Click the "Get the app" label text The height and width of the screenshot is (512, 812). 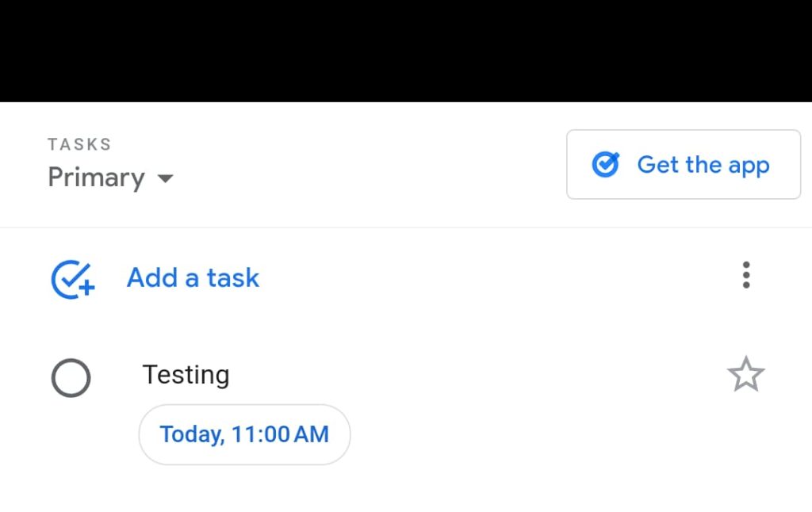click(x=703, y=165)
